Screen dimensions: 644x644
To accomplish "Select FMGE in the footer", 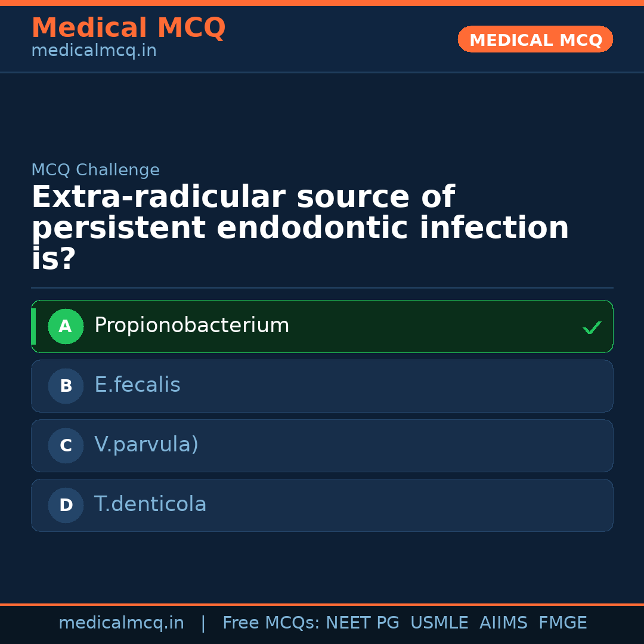I will 563,623.
